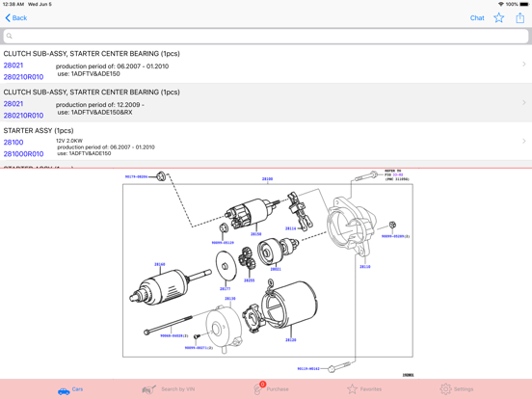Viewport: 532px width, 399px height.
Task: Select part number 281000R010
Action: [x=23, y=154]
